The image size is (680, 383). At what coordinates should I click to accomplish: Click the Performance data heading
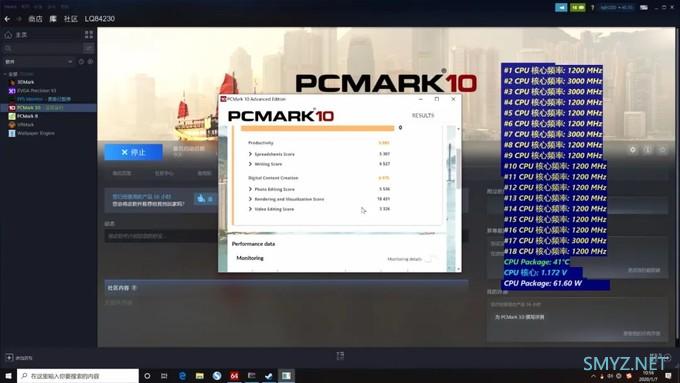click(253, 244)
